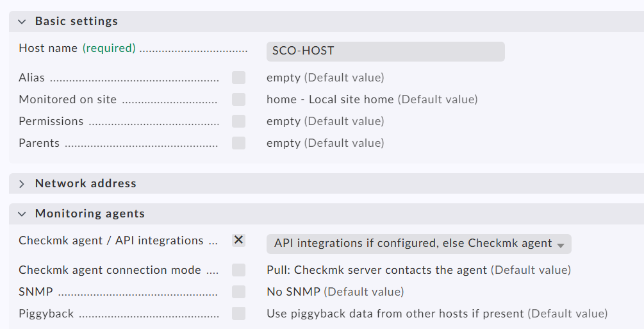This screenshot has height=329, width=644.
Task: Enable the Monitored on site checkbox
Action: click(238, 99)
